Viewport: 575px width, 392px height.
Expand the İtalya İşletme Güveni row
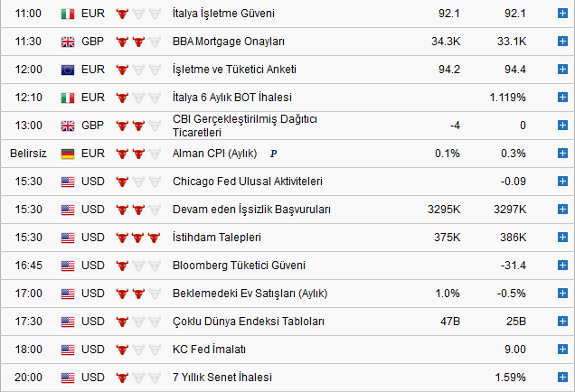point(562,14)
